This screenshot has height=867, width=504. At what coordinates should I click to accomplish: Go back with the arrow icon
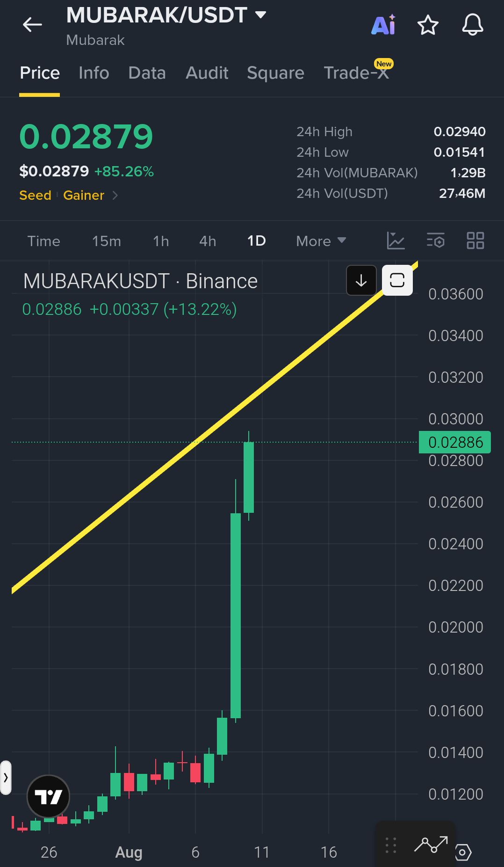click(x=32, y=24)
